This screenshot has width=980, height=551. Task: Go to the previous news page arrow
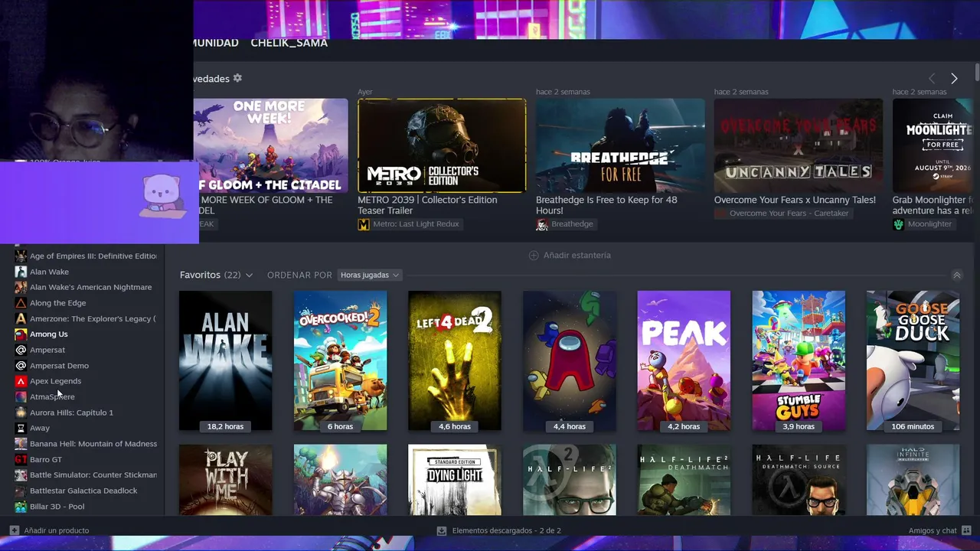(x=932, y=79)
